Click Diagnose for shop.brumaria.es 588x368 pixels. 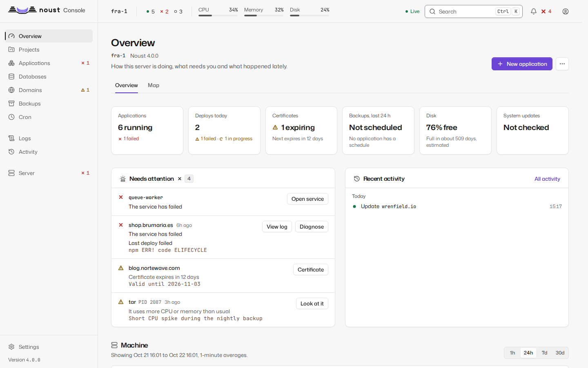pos(312,227)
